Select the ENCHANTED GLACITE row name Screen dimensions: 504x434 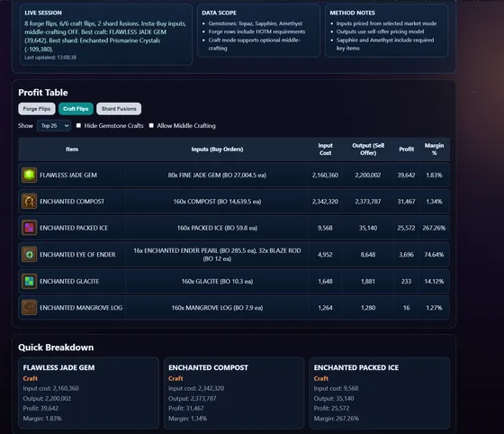69,281
